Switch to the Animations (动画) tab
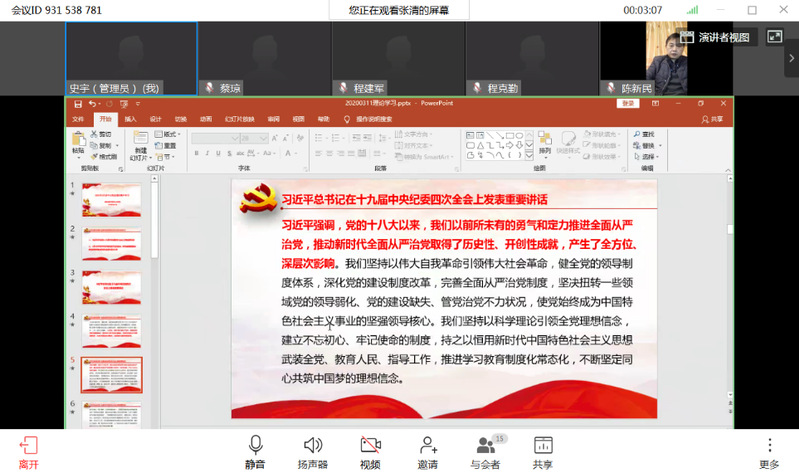This screenshot has height=473, width=799. pos(206,119)
